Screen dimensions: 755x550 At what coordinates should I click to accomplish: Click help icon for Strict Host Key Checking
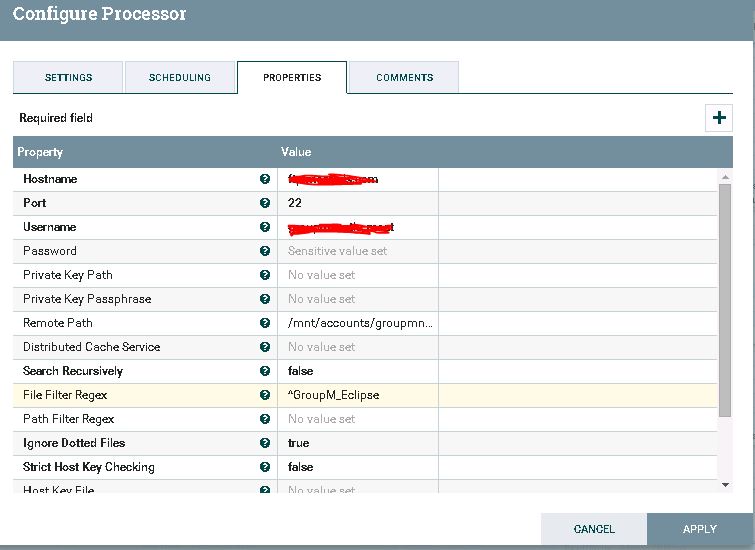pos(265,467)
